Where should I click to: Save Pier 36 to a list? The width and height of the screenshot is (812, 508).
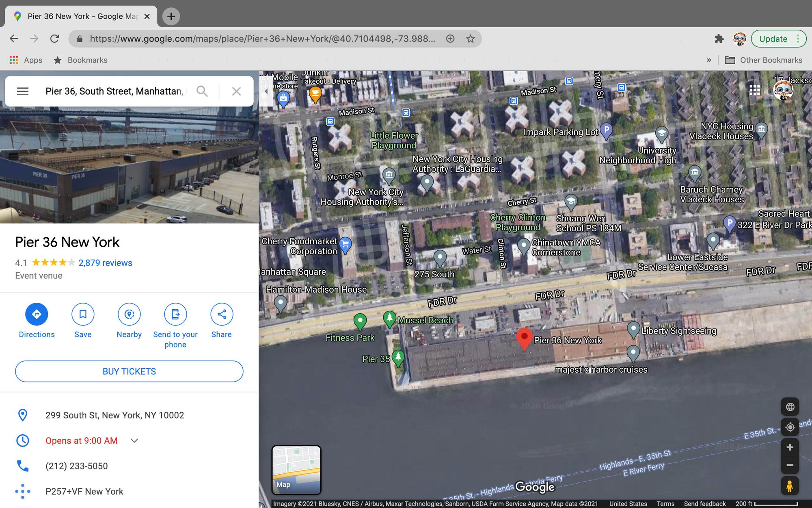(x=83, y=321)
